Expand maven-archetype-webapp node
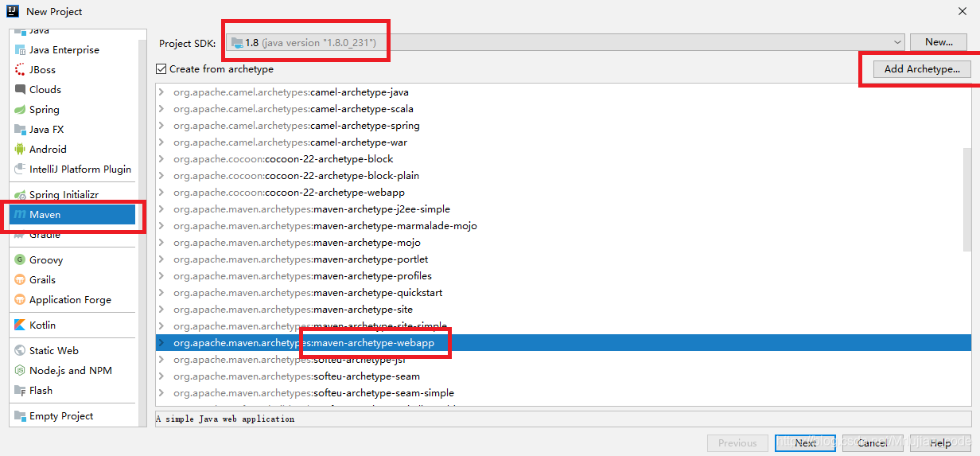 [x=161, y=343]
